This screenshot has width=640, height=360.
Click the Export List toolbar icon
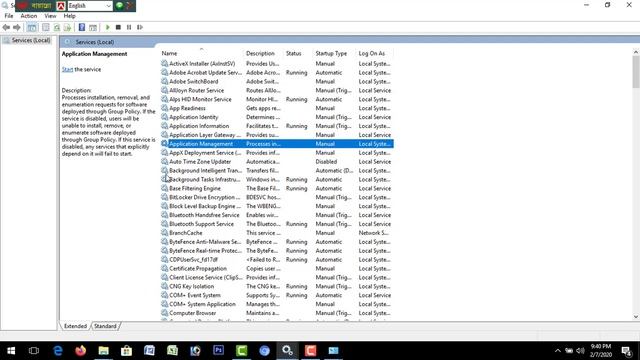coord(67,27)
